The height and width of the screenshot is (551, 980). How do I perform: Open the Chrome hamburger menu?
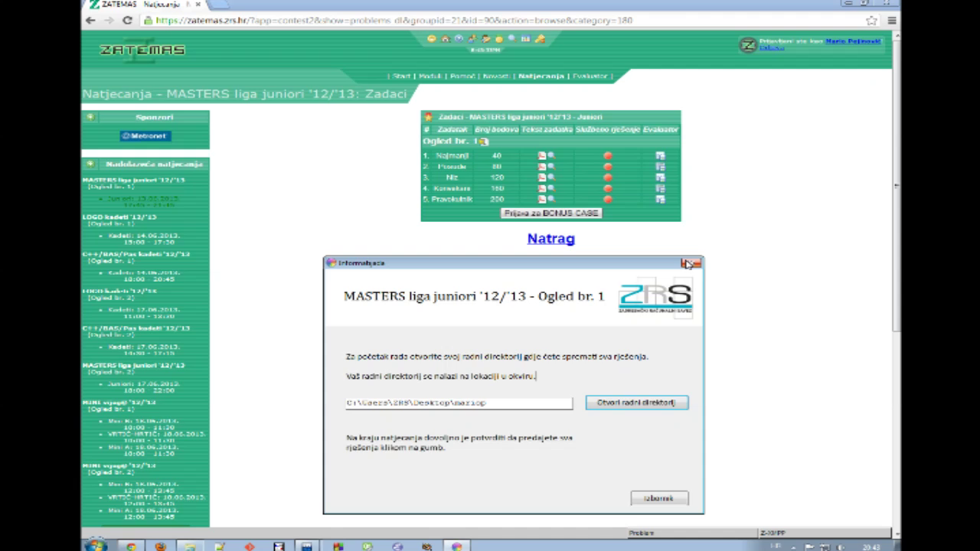click(891, 21)
